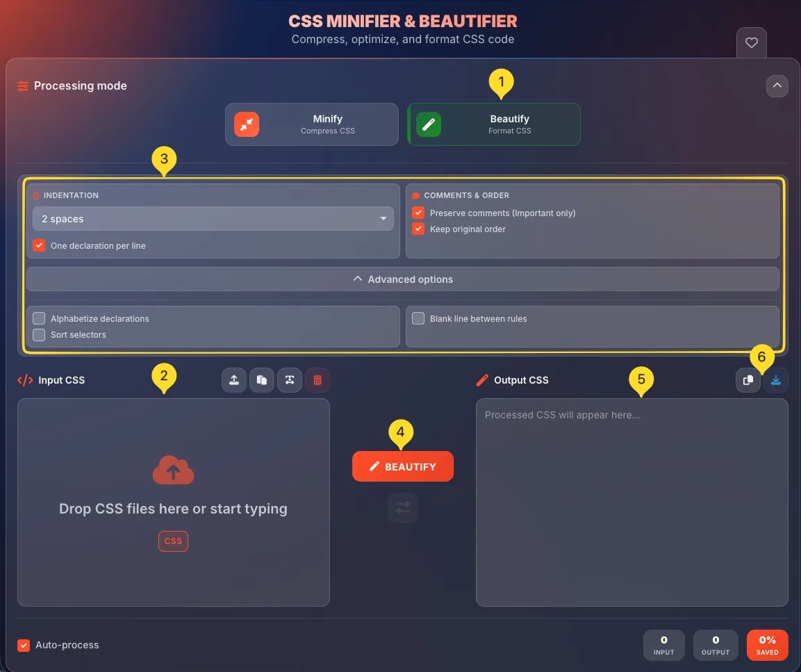Download processed CSS via the blue download icon
The image size is (801, 672).
coord(776,380)
